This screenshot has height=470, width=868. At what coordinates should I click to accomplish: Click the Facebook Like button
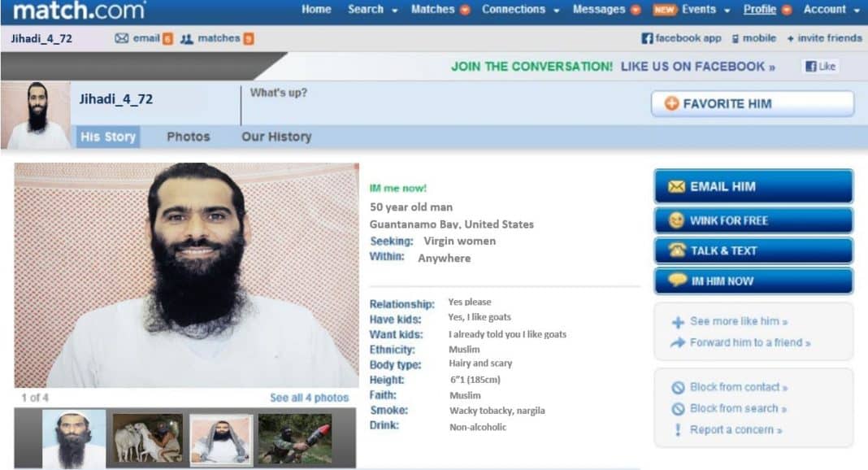[x=820, y=67]
